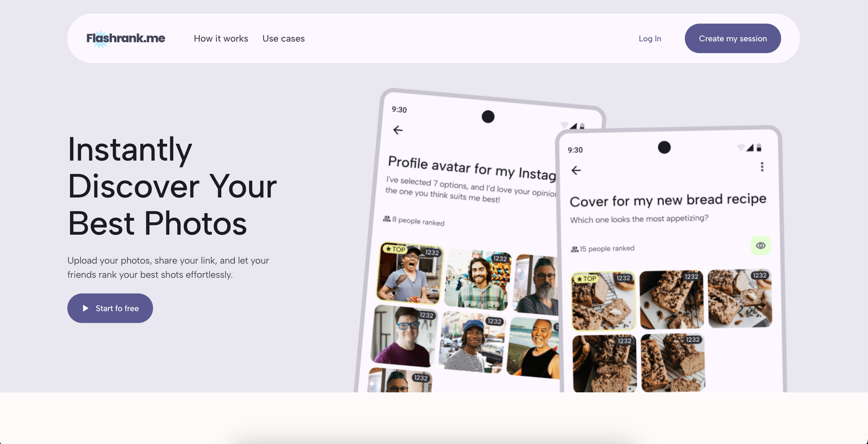Select the TOP-rated bread photo thumbnail
Viewport: 868px width, 444px height.
pyautogui.click(x=604, y=301)
